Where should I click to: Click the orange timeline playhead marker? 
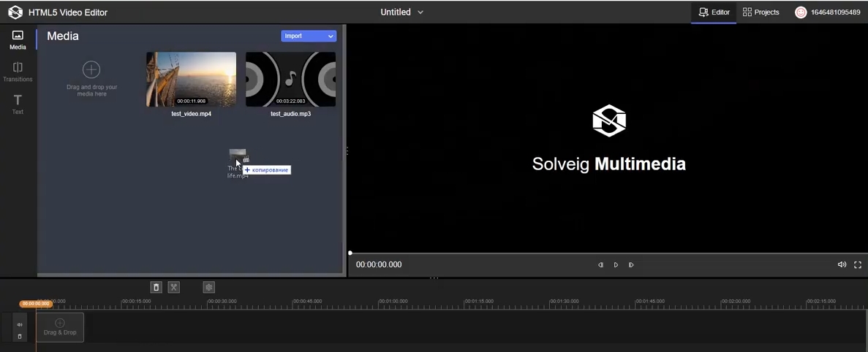pyautogui.click(x=36, y=303)
